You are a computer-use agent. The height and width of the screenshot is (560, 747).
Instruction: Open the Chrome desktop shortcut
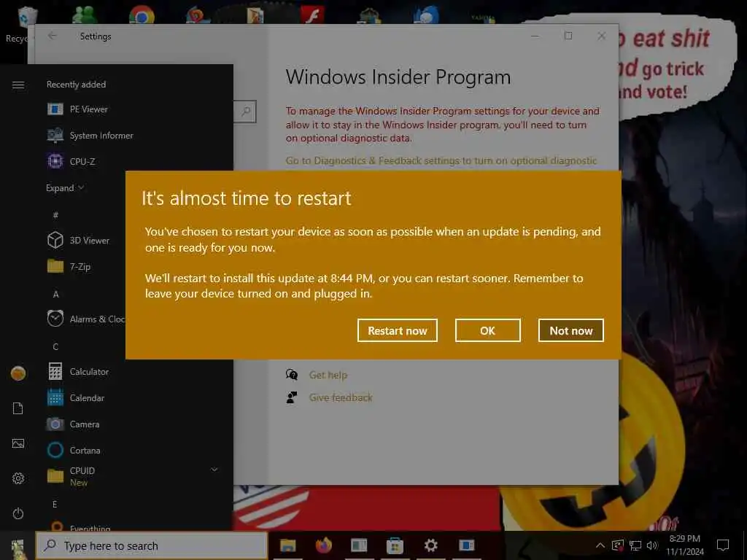[142, 15]
